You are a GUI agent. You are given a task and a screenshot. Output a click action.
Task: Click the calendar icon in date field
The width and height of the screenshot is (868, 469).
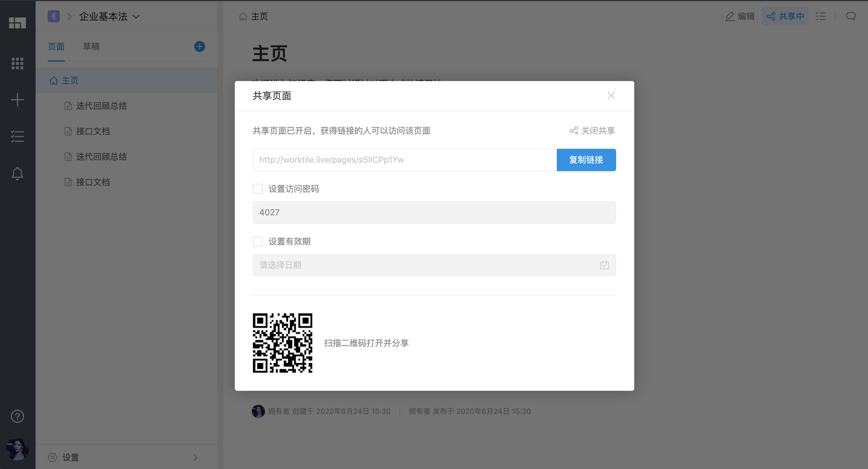pyautogui.click(x=605, y=265)
